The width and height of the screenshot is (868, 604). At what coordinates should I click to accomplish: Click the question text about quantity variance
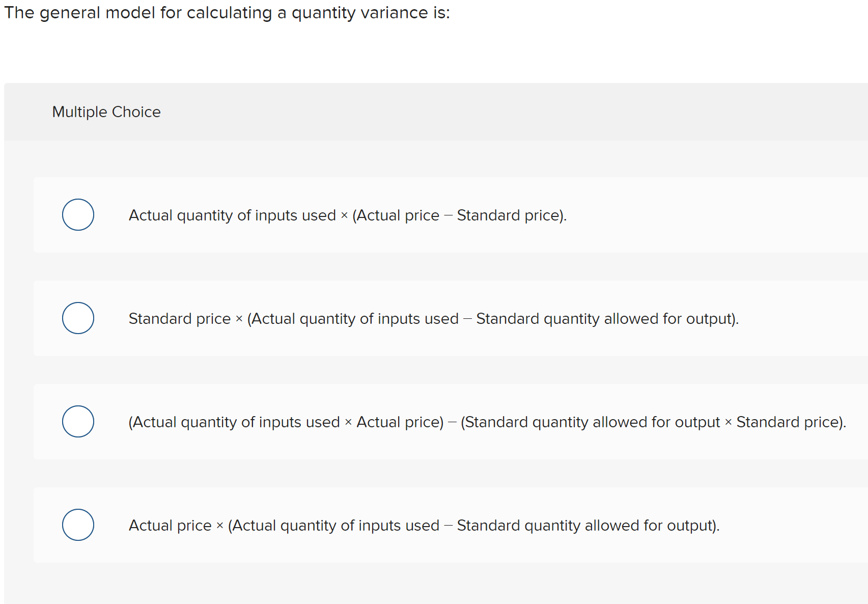[x=227, y=12]
